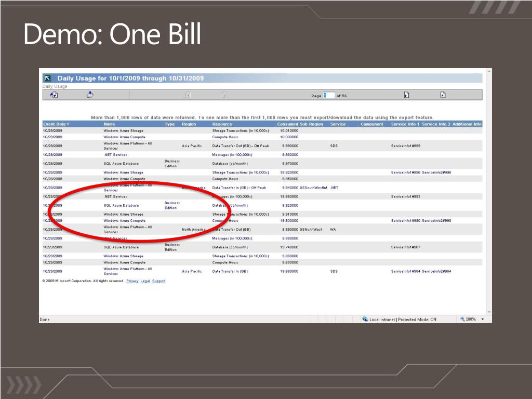532x399 pixels.
Task: Click the Local intranet globe icon
Action: point(365,319)
